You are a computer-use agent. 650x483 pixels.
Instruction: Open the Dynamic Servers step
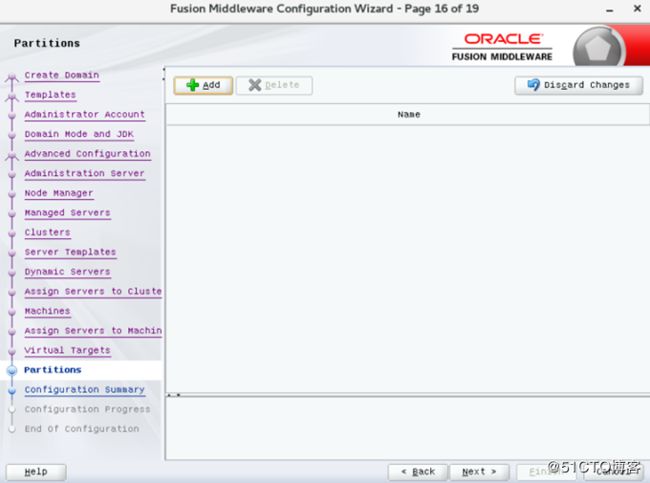(x=67, y=272)
